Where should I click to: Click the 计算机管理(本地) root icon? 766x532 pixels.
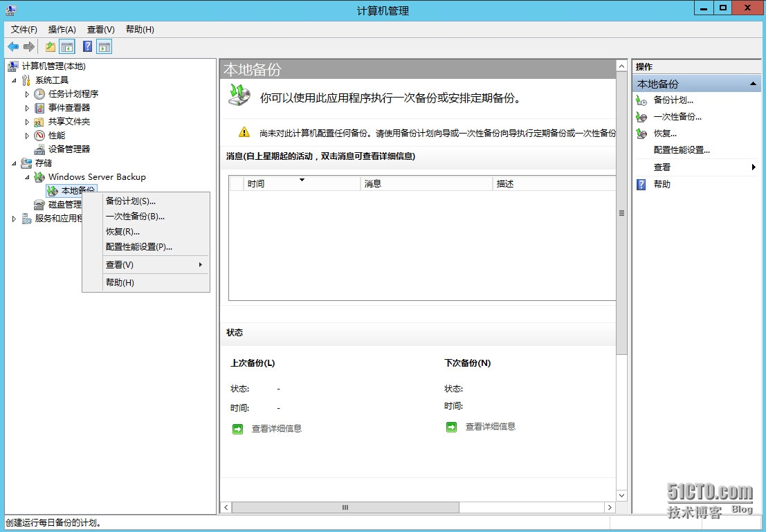click(x=13, y=66)
